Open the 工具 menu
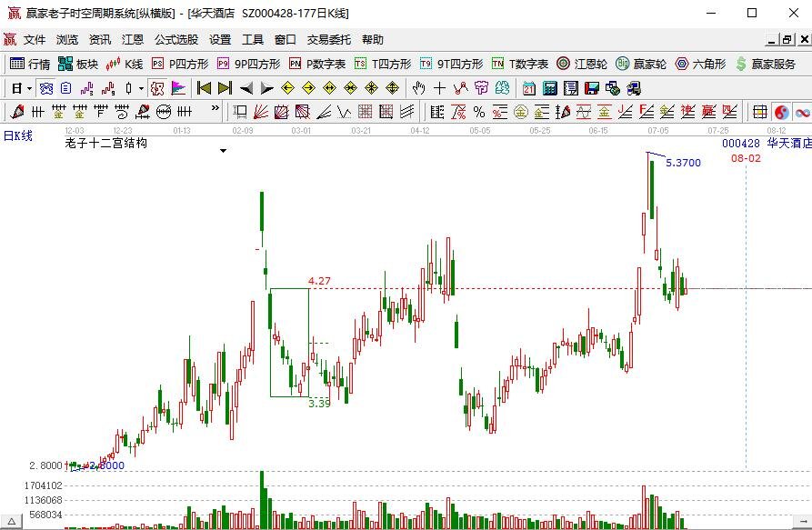The width and height of the screenshot is (812, 530). click(x=253, y=39)
